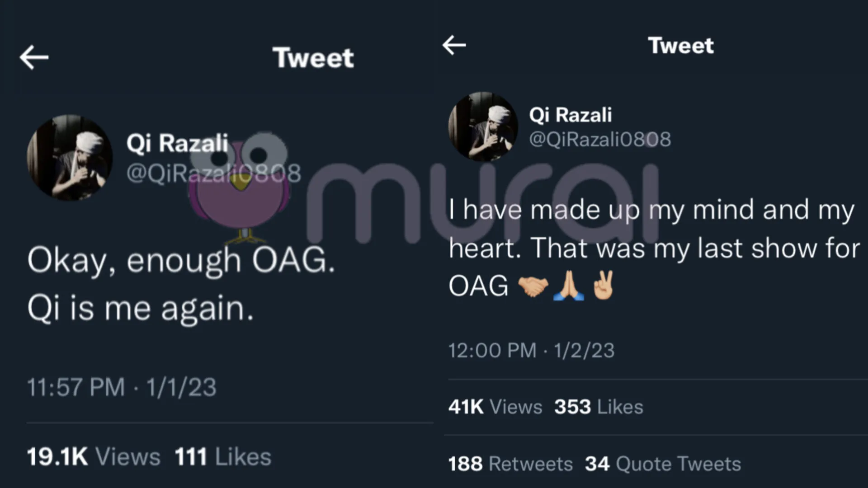Image resolution: width=868 pixels, height=488 pixels.
Task: Click the handshake emoji in the tweet
Action: (x=533, y=286)
